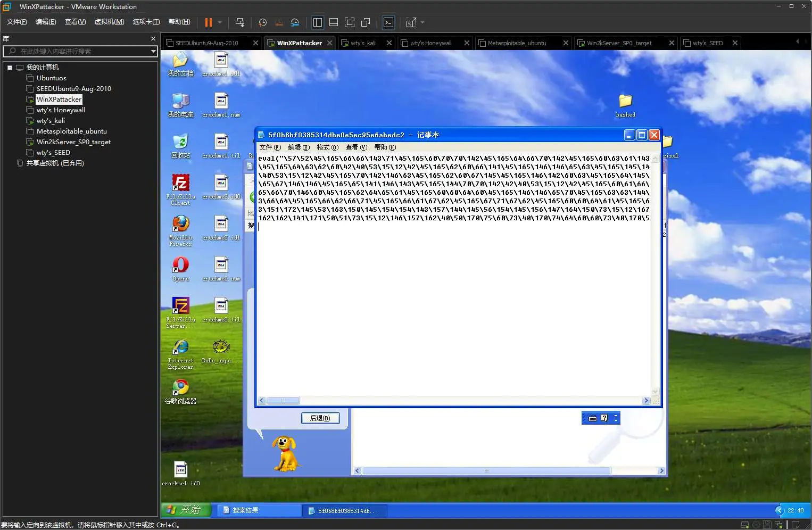The image size is (812, 530).
Task: Revert the VM to its snapshot
Action: click(x=279, y=22)
